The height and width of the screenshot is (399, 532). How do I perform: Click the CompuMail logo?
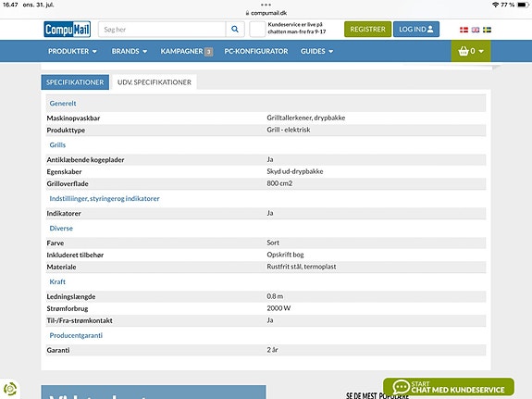pyautogui.click(x=68, y=30)
